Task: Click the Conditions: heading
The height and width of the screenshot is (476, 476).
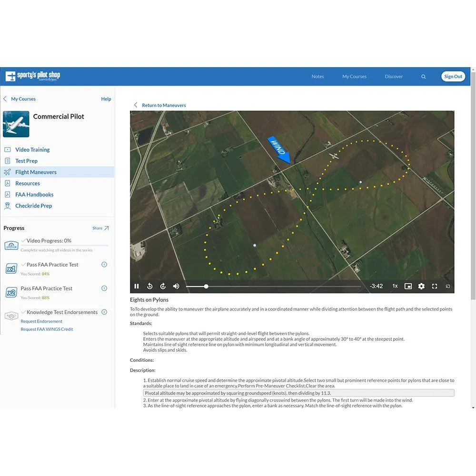Action: [x=142, y=360]
